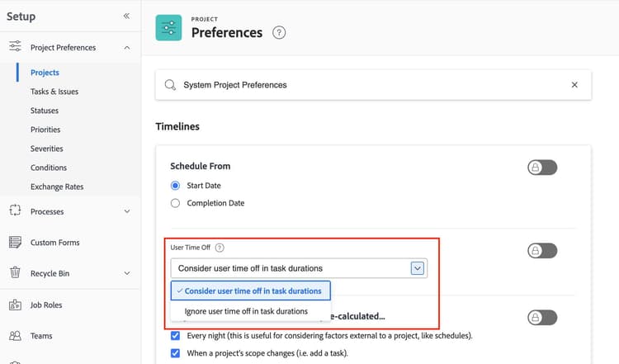Click the User Time Off help icon
Screen dimensions: 619x364
pyautogui.click(x=220, y=247)
